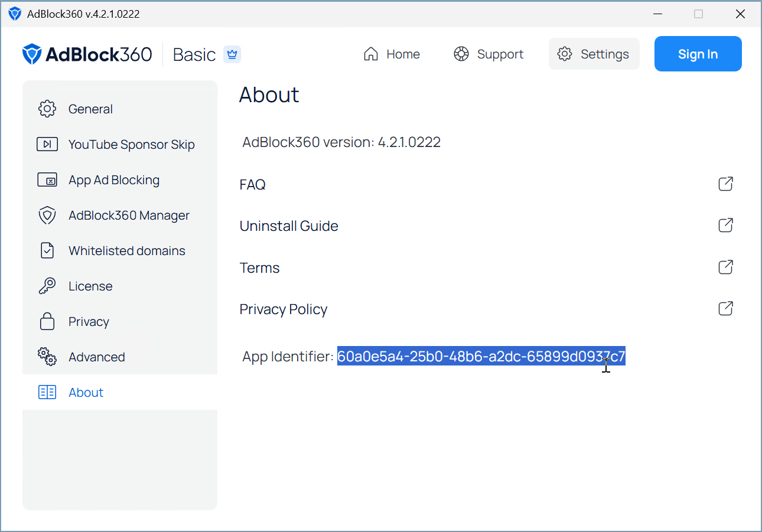
Task: Go to the Home tab
Action: point(392,54)
